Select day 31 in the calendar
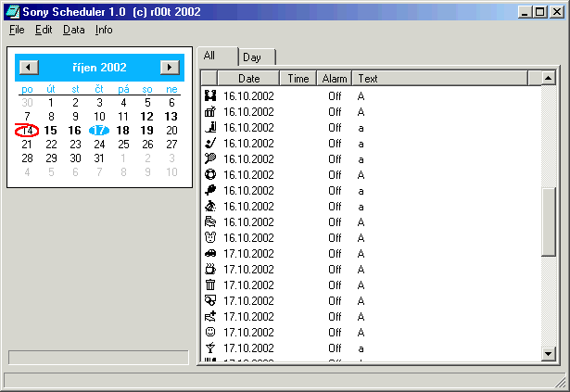 click(99, 158)
